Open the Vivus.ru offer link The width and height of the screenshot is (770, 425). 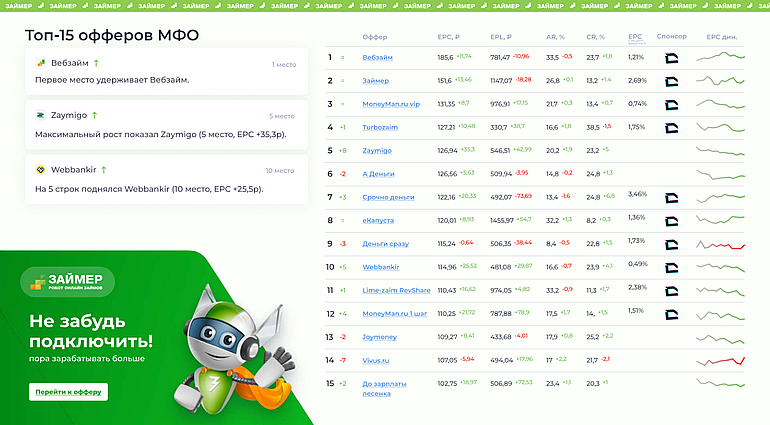pyautogui.click(x=376, y=360)
